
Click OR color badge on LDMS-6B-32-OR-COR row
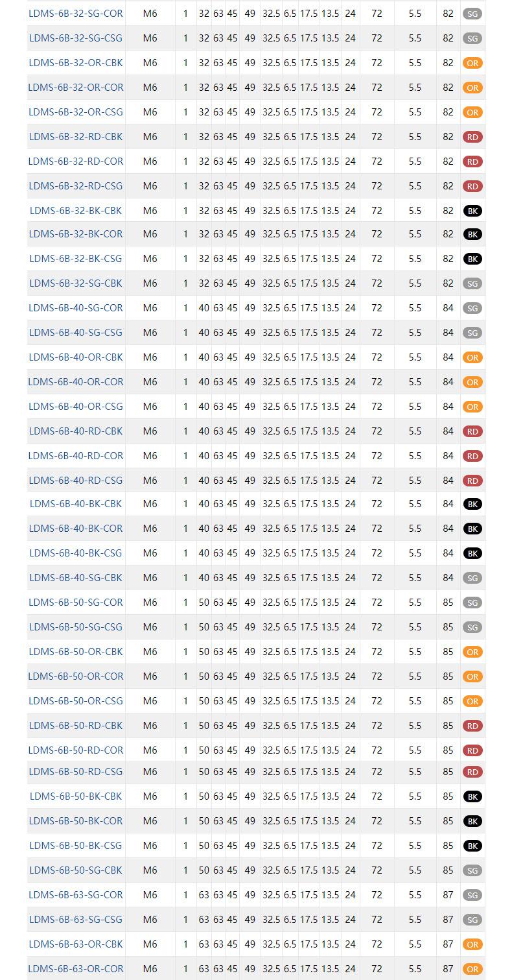(472, 88)
